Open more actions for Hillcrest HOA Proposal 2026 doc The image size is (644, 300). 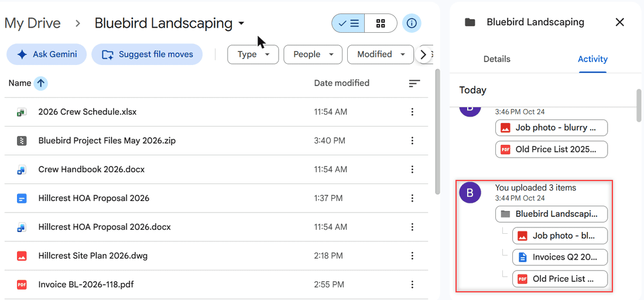tap(412, 199)
